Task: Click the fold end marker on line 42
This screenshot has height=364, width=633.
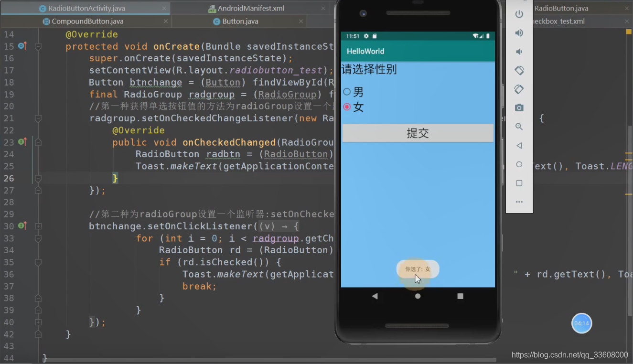Action: pyautogui.click(x=38, y=334)
